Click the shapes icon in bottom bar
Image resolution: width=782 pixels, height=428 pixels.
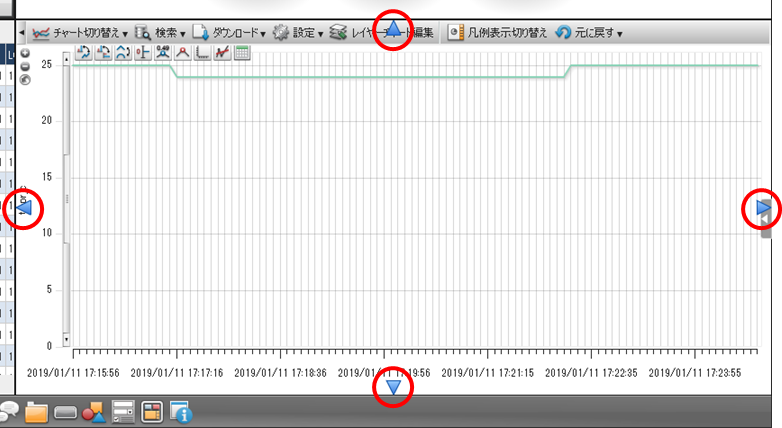tap(94, 413)
